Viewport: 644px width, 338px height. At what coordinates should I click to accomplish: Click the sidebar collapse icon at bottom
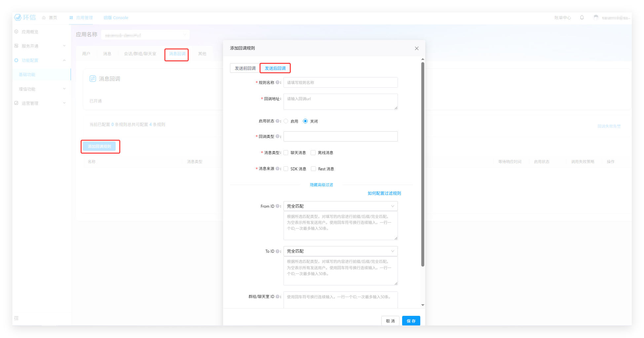pos(16,318)
